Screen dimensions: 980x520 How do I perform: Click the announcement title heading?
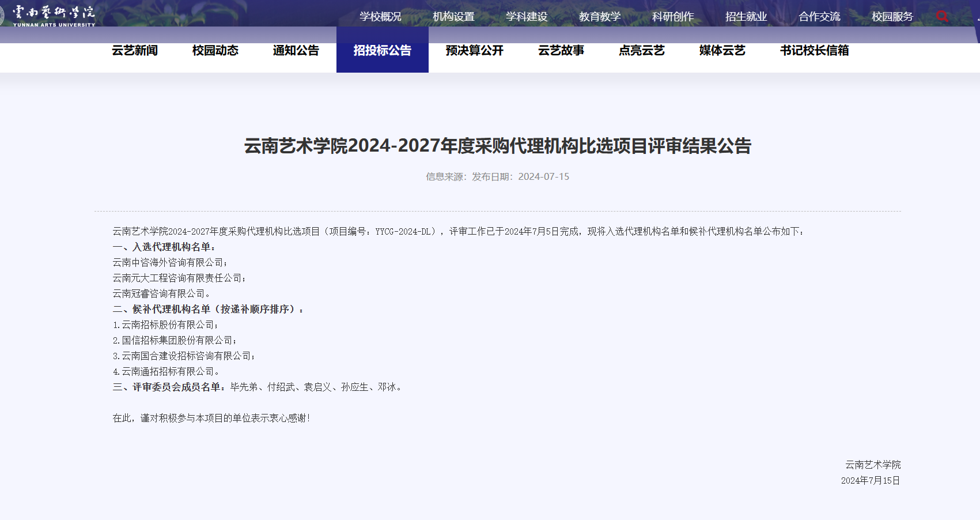point(498,146)
